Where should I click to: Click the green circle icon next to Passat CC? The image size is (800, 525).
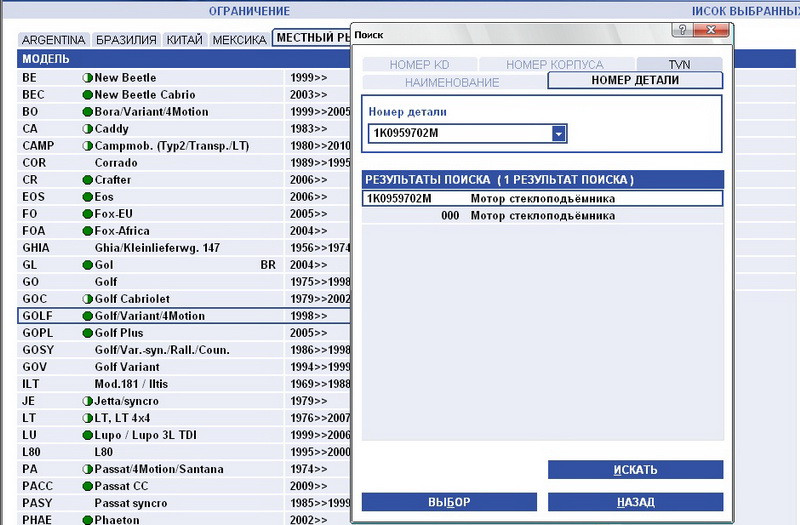pyautogui.click(x=87, y=486)
